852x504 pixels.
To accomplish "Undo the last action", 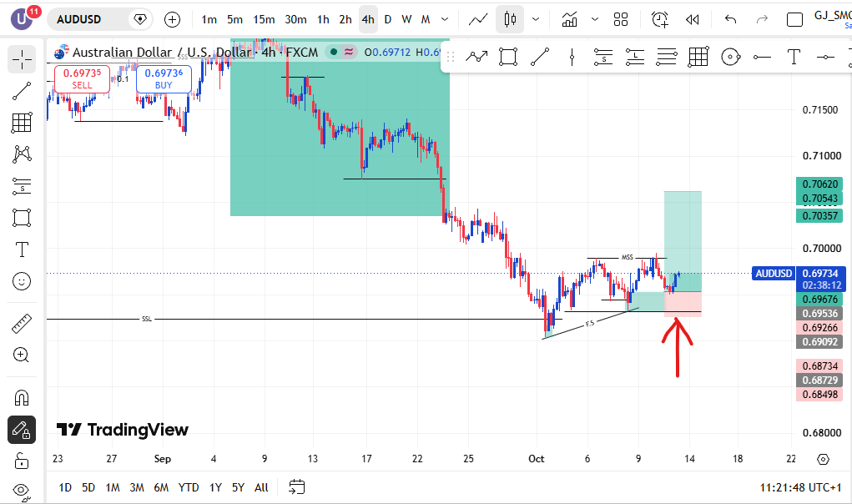I will click(731, 19).
